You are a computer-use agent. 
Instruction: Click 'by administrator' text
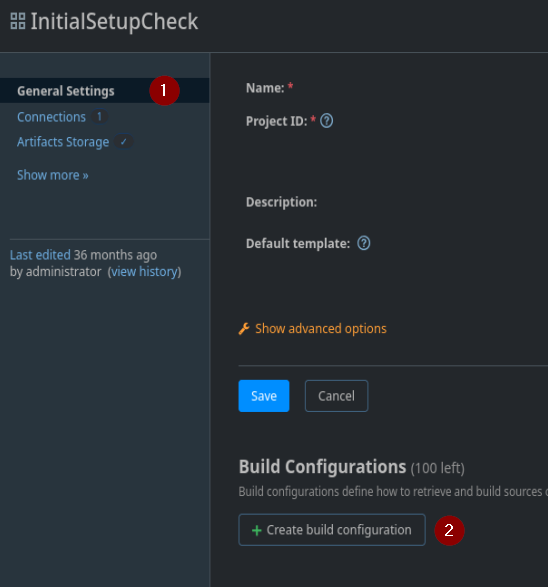pos(55,271)
